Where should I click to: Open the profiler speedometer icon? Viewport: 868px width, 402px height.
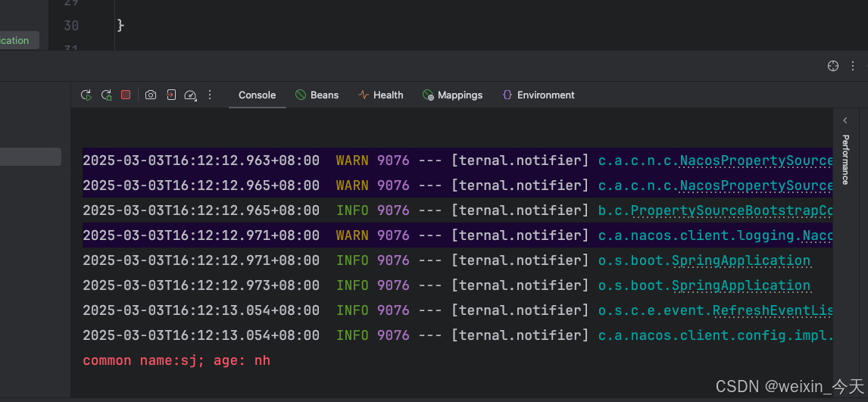point(190,95)
